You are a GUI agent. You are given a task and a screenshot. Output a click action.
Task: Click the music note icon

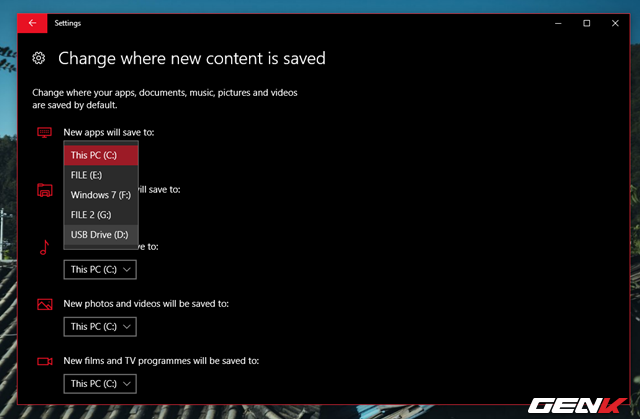(44, 247)
